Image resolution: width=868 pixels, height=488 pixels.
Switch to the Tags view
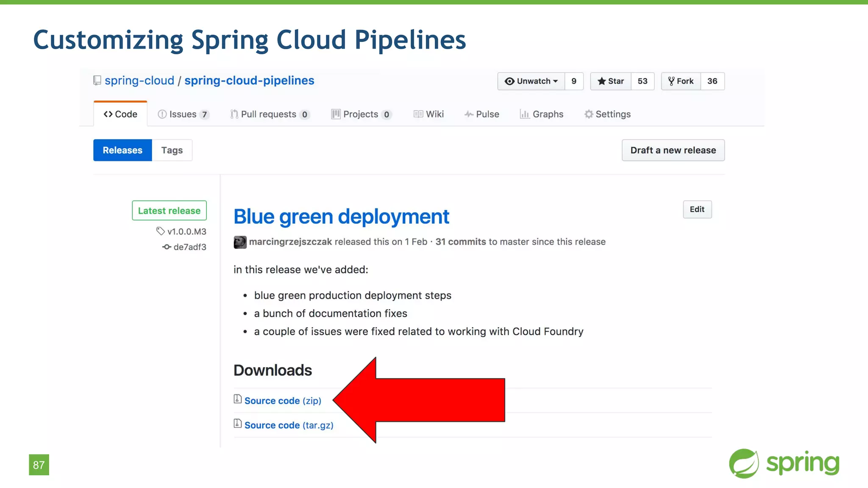(172, 150)
